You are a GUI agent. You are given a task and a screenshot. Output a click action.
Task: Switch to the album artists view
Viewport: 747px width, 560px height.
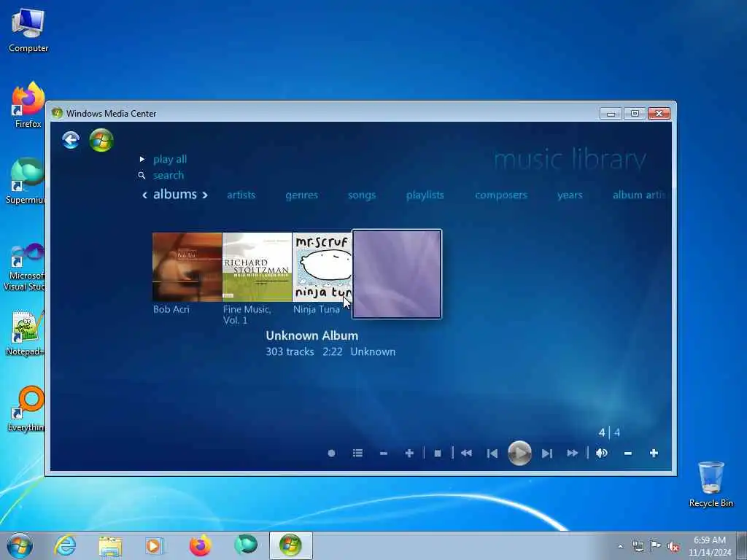click(x=639, y=195)
